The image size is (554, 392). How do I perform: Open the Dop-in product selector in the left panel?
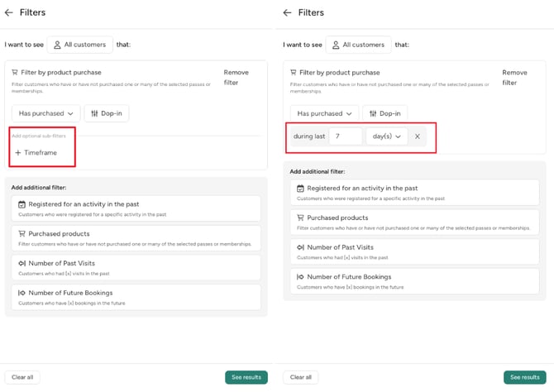106,113
